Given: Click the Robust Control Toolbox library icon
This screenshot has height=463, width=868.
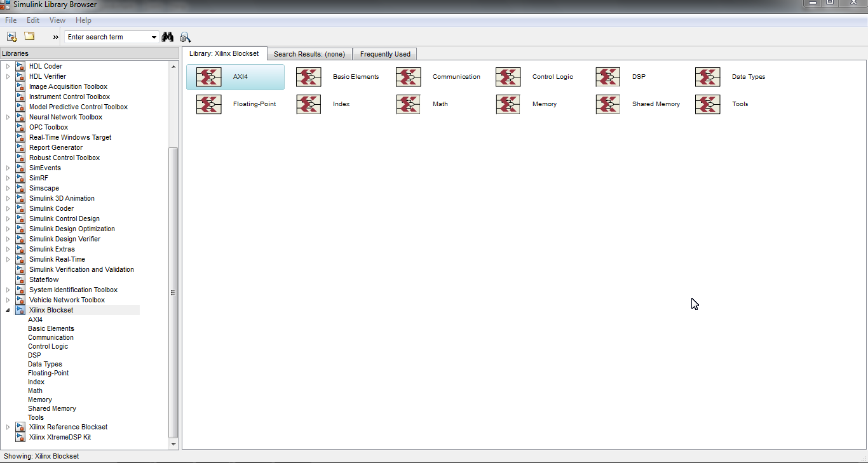Looking at the screenshot, I should [20, 158].
